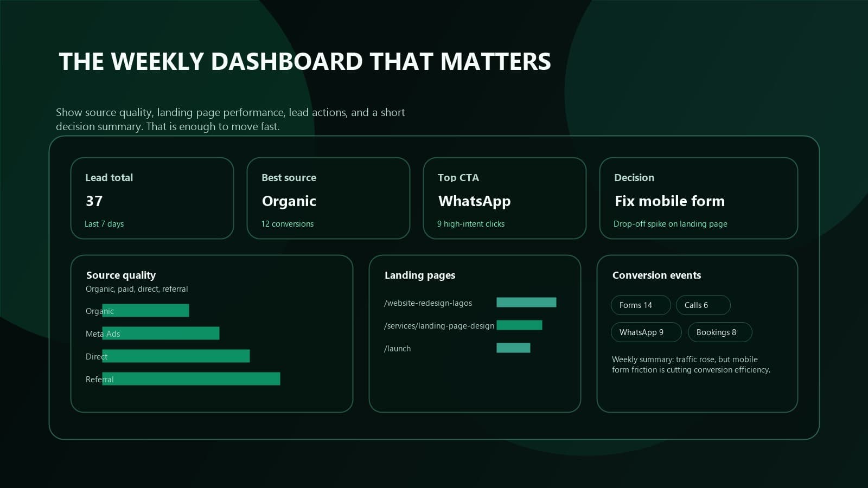868x488 pixels.
Task: Select the /launch landing page row
Action: 398,348
